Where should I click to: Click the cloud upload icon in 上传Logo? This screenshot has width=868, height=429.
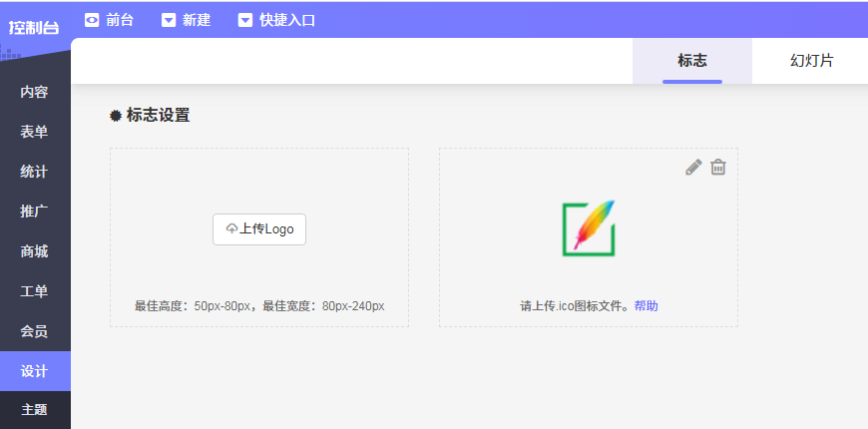coord(231,228)
